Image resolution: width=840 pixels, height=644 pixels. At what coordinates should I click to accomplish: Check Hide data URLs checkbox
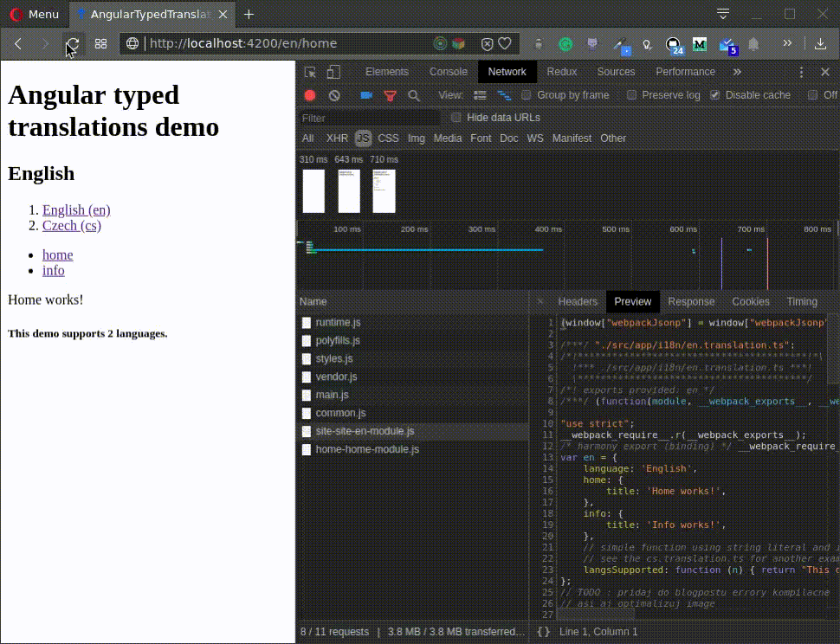pyautogui.click(x=456, y=118)
